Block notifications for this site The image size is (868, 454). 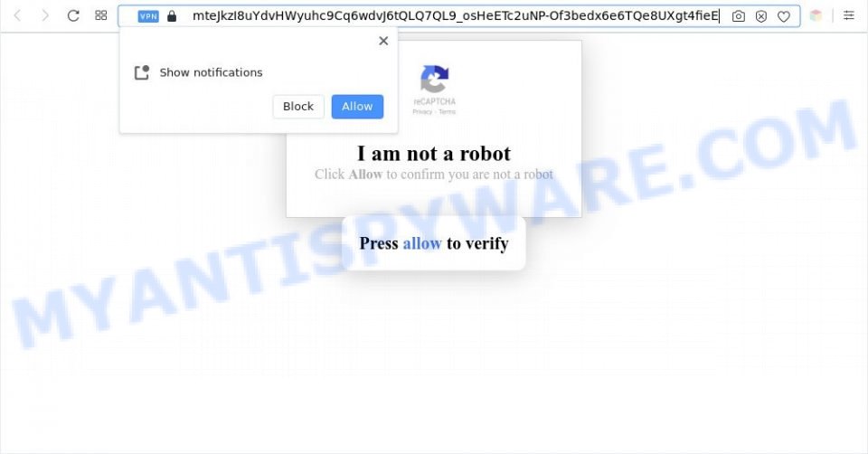coord(298,107)
